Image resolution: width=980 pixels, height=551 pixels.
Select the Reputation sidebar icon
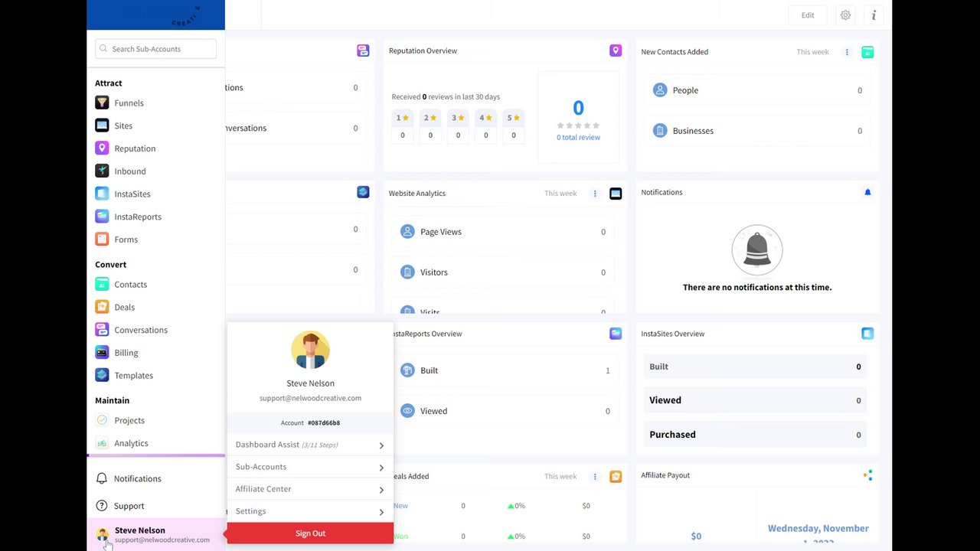102,148
